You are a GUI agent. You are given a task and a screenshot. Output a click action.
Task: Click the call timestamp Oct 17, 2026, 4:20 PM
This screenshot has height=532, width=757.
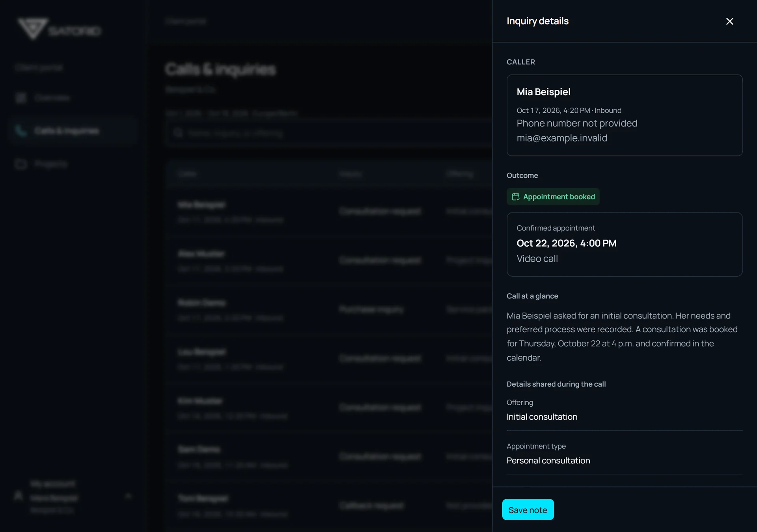pos(553,110)
